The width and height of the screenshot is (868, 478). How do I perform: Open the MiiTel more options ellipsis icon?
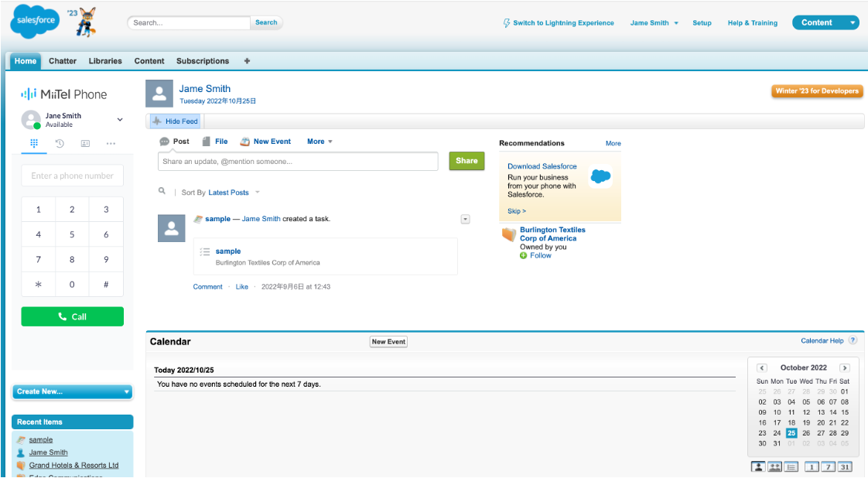pyautogui.click(x=111, y=143)
